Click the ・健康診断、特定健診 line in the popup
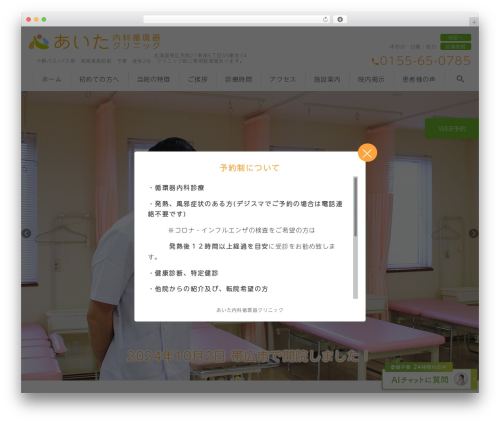The width and height of the screenshot is (500, 423). [183, 273]
